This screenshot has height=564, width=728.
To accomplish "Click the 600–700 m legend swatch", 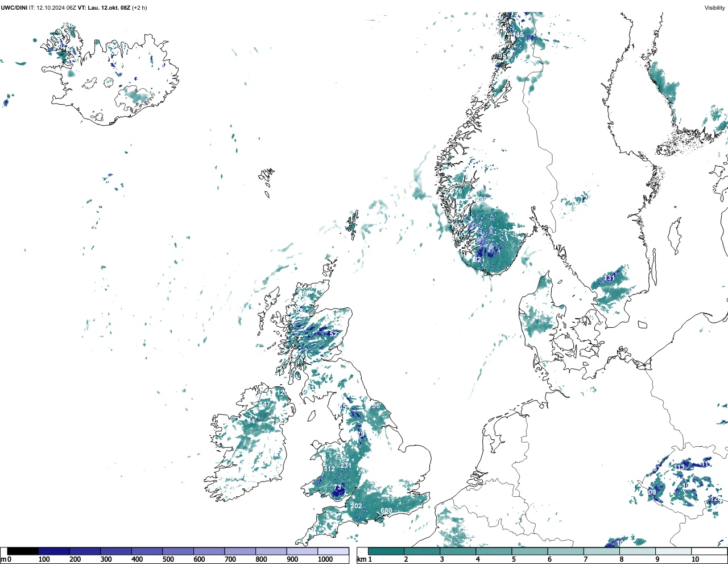I will coord(209,551).
